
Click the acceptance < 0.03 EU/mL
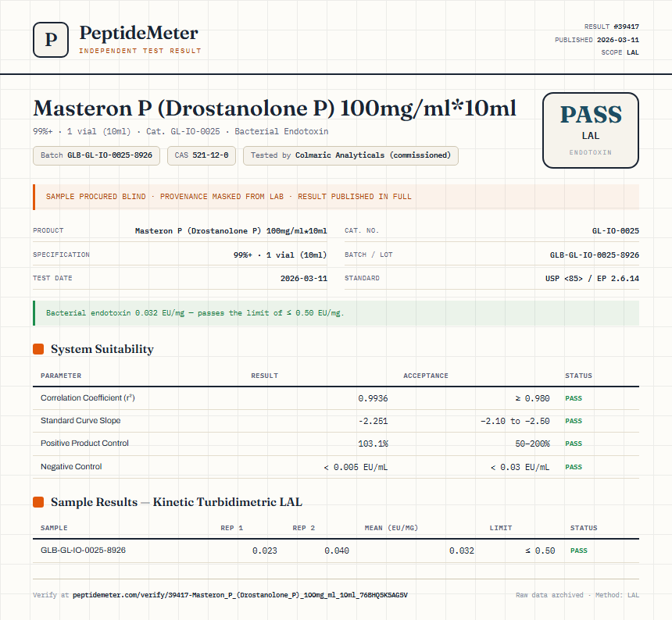520,467
